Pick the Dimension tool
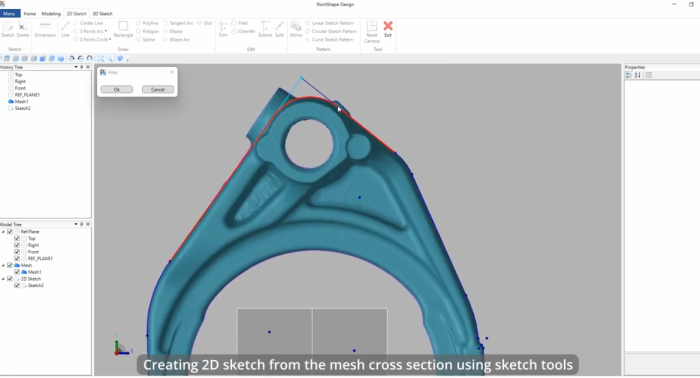 point(45,29)
